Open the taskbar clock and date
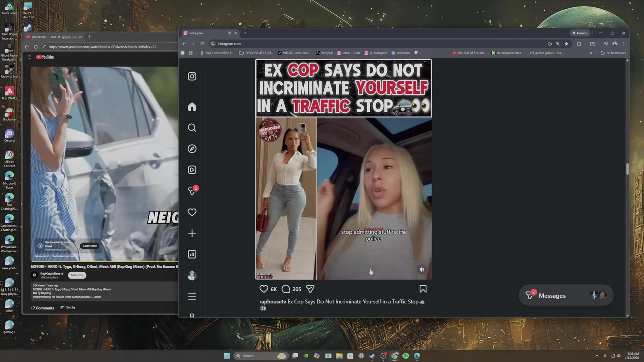Screen dimensions: 644x362 [633, 356]
